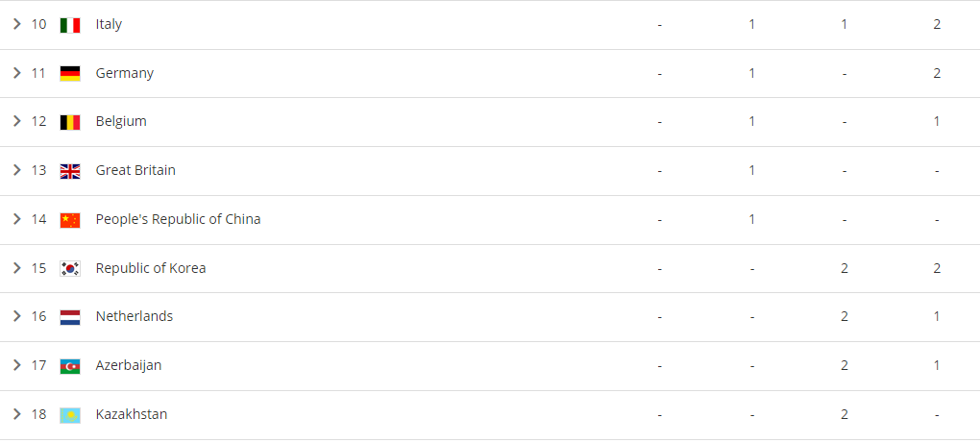Click the Belgium flag icon
Screen dimensions: 980x443
(x=70, y=122)
